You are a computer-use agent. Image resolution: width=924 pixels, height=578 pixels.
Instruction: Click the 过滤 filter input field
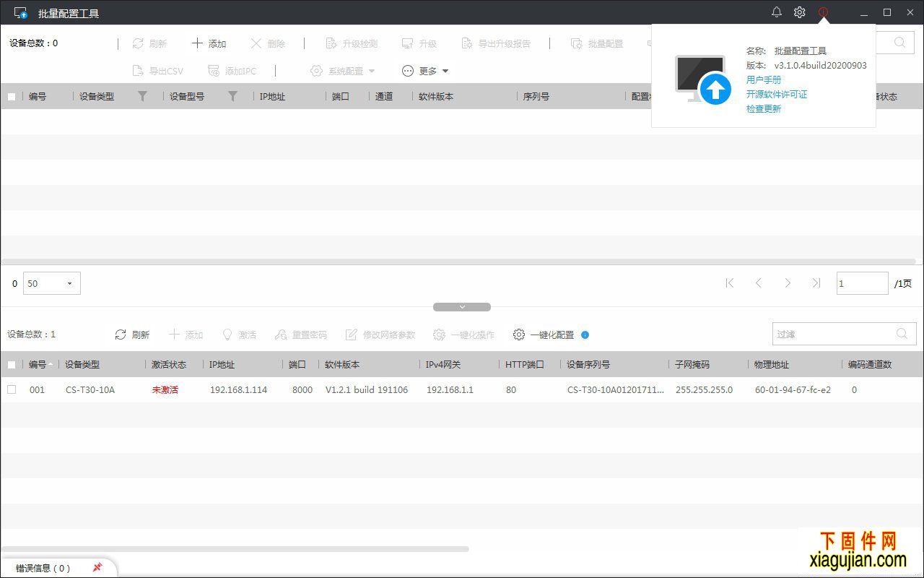coord(845,334)
